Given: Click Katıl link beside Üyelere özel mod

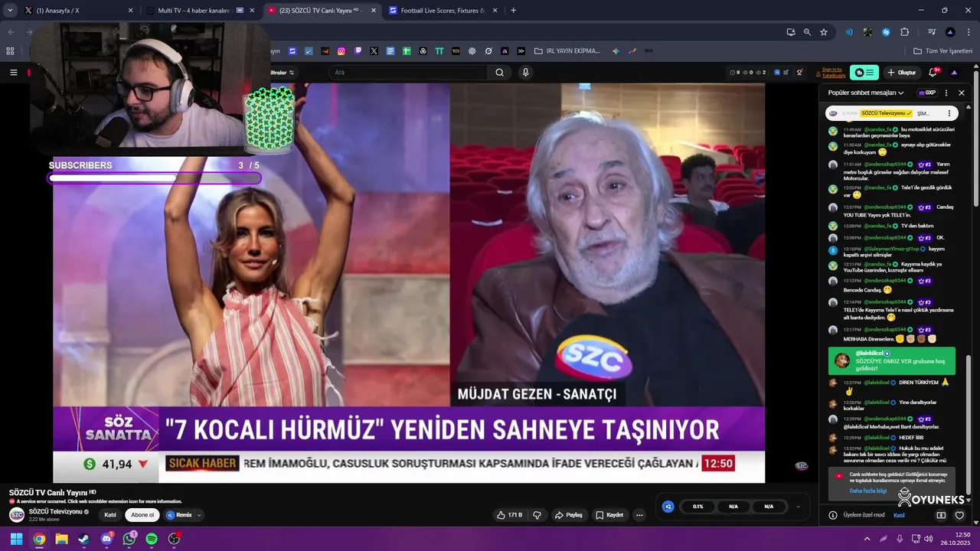Looking at the screenshot, I should [899, 515].
